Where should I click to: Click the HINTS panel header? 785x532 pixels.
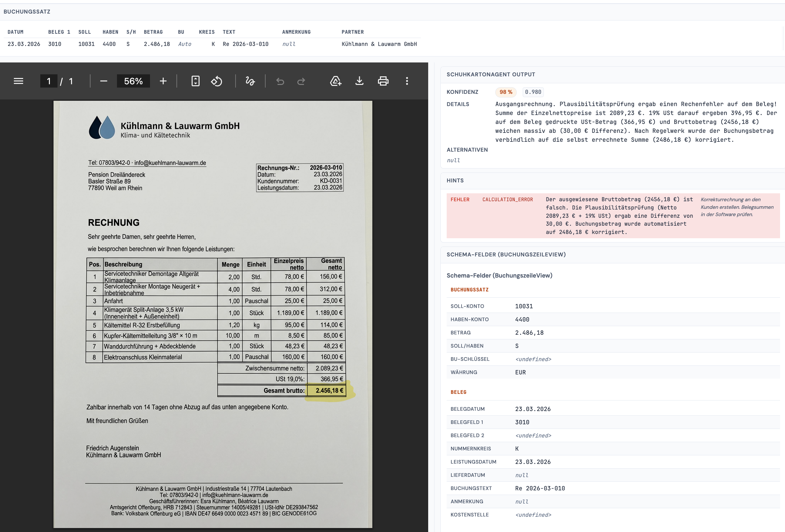455,180
